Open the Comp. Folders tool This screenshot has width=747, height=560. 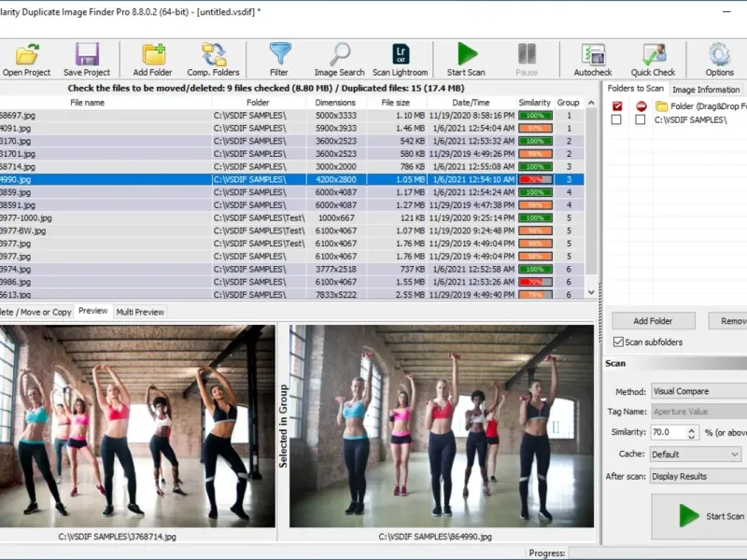pyautogui.click(x=213, y=60)
